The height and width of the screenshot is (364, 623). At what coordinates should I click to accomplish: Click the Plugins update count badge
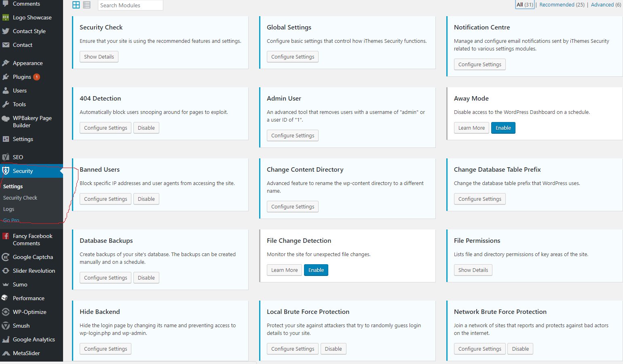click(36, 77)
